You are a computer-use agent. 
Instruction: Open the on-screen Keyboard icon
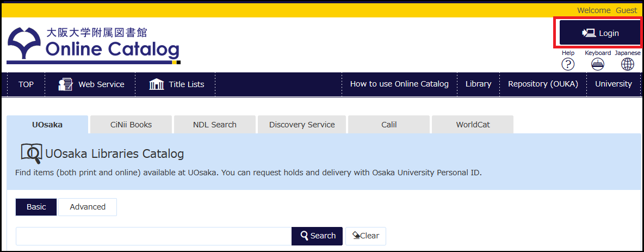click(597, 64)
